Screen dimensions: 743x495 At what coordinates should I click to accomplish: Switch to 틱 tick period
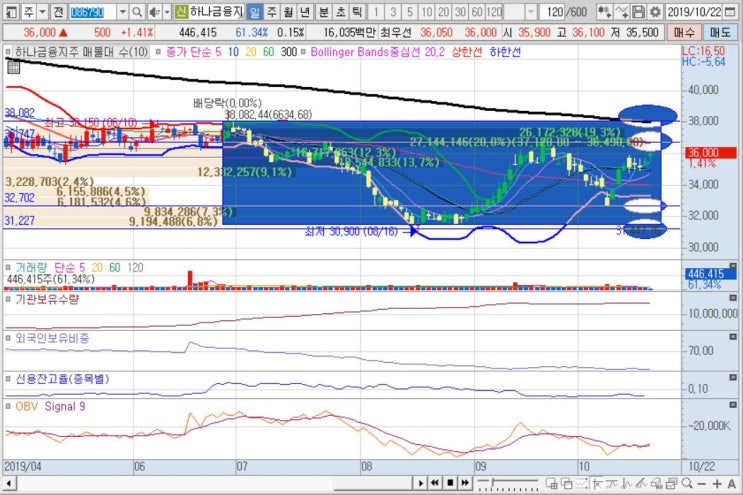pos(357,11)
